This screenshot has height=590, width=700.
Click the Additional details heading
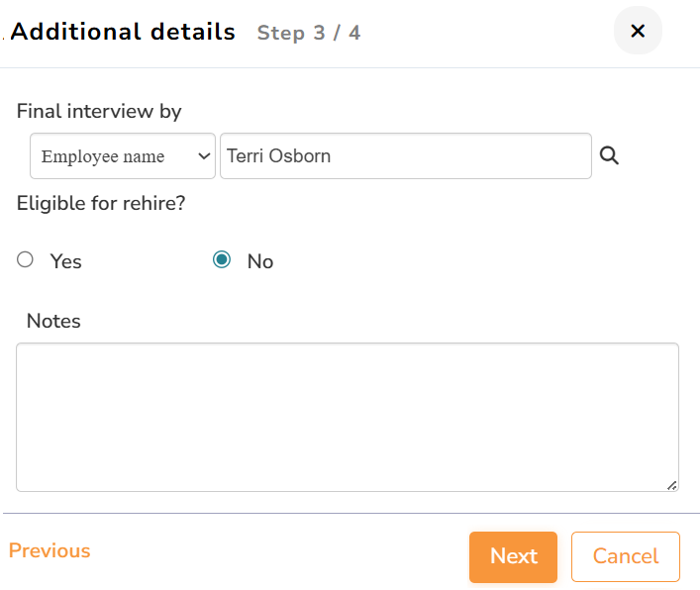pos(123,32)
